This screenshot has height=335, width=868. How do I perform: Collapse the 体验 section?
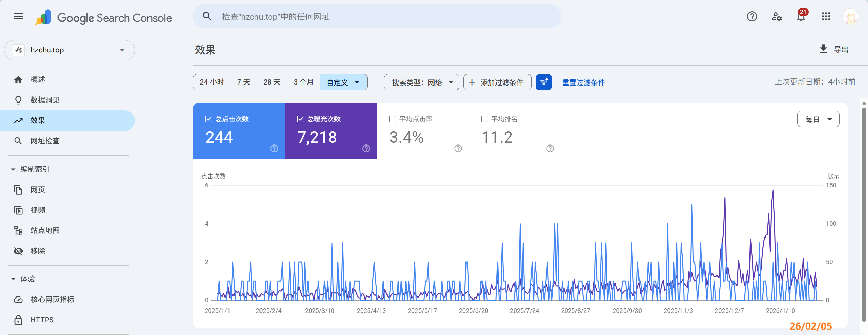click(x=13, y=279)
